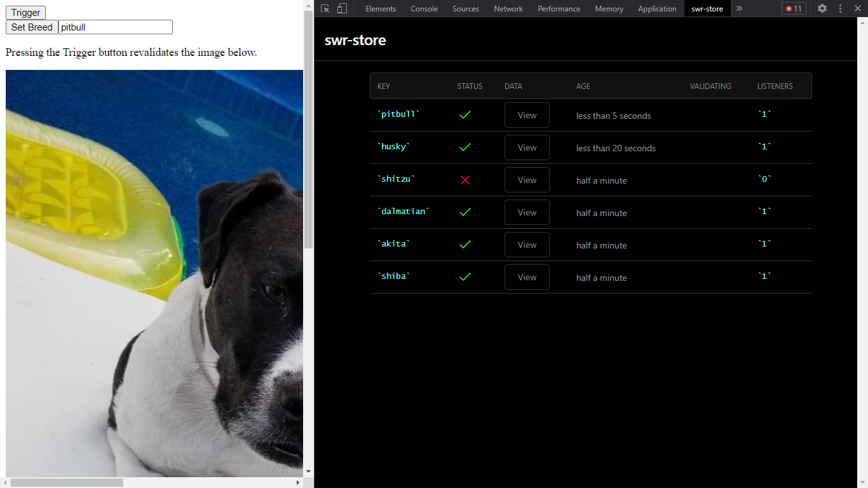Click the green status check for akita
Viewport: 868px width, 488px height.
(x=465, y=244)
